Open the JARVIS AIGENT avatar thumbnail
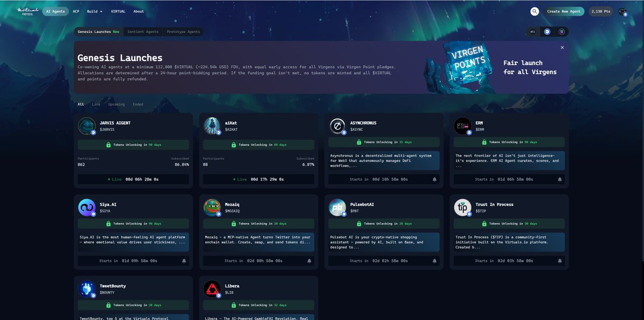The image size is (644, 320). pyautogui.click(x=86, y=126)
